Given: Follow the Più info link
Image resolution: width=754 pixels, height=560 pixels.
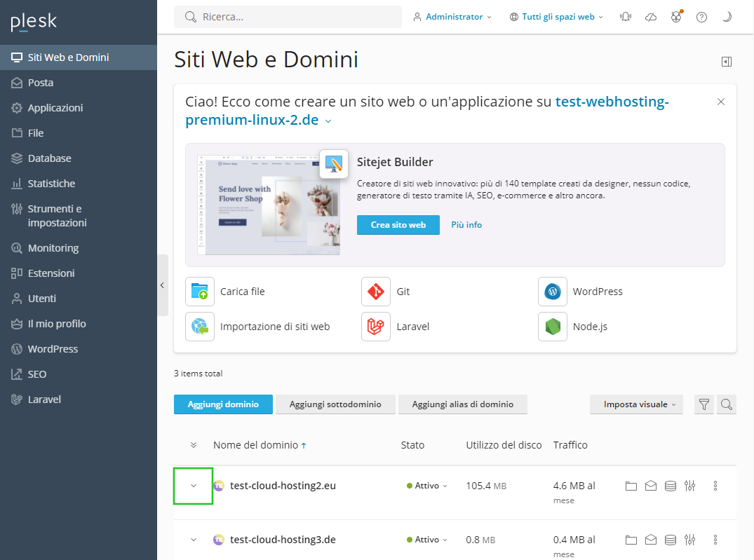Looking at the screenshot, I should 466,225.
